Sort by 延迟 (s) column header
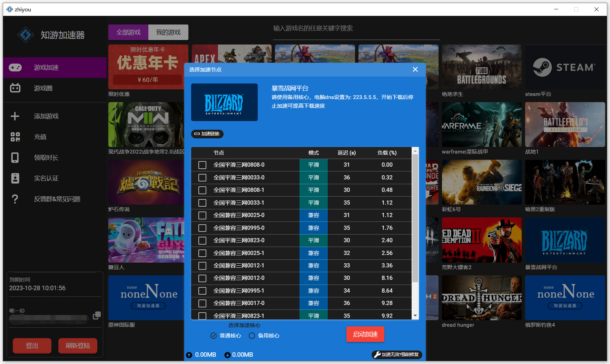The height and width of the screenshot is (364, 610). [x=347, y=153]
